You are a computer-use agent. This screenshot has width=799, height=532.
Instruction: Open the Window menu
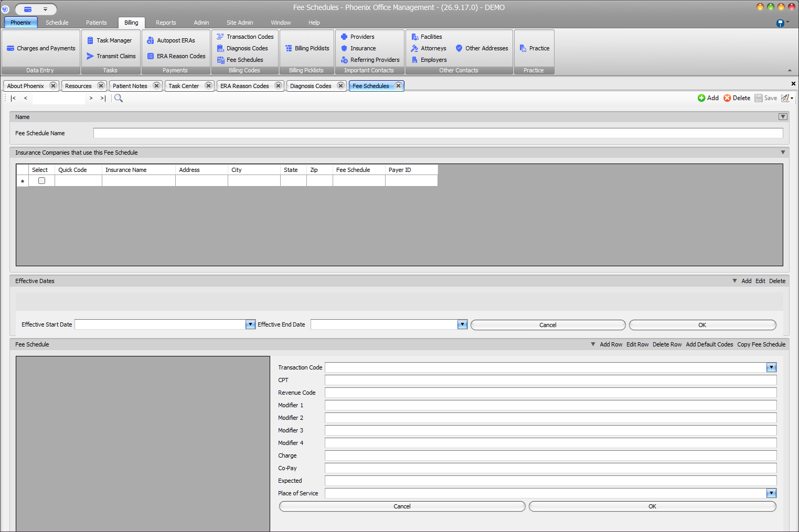coord(281,23)
